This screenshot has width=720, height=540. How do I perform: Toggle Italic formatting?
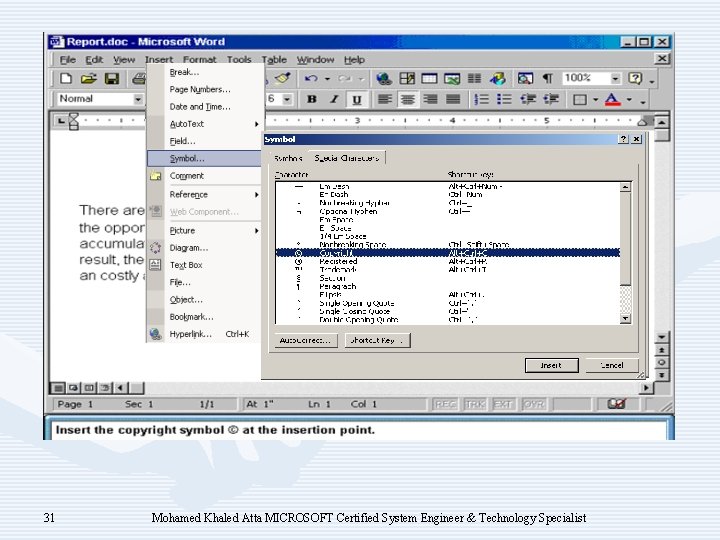pos(334,99)
